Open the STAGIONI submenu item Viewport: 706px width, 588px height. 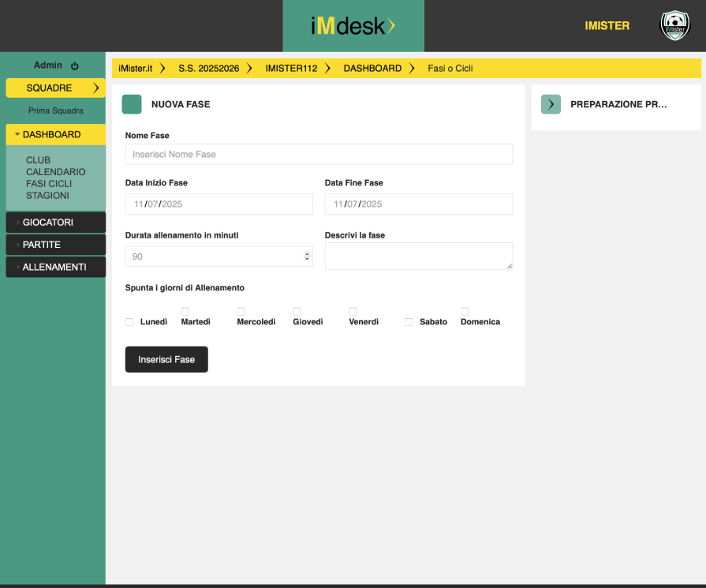(x=47, y=195)
